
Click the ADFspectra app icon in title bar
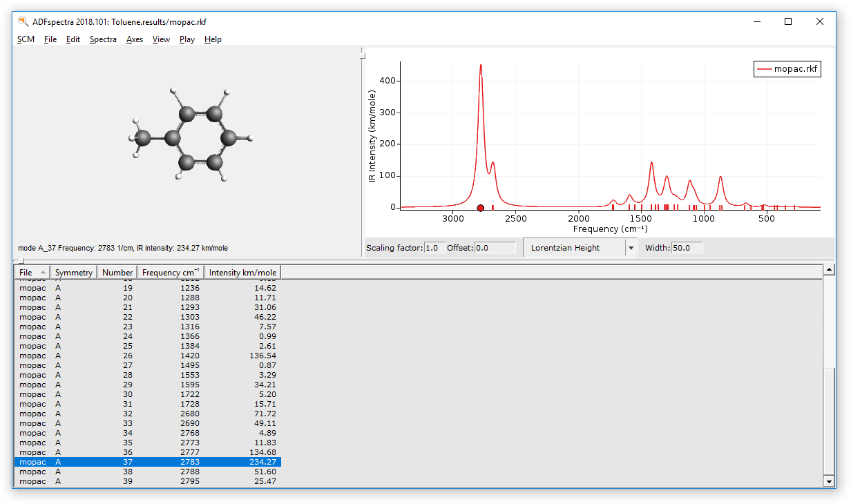[x=23, y=21]
